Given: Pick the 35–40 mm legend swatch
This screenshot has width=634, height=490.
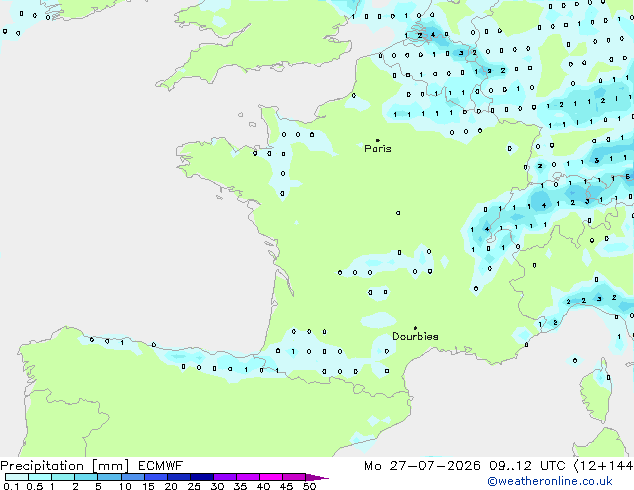Looking at the screenshot, I should pyautogui.click(x=248, y=477).
